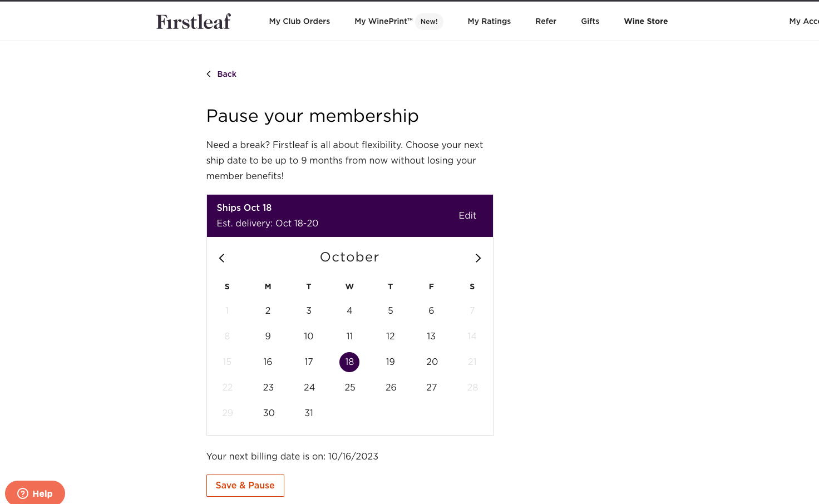Select October 4 in the date picker
Screen dimensions: 819x504
point(349,310)
